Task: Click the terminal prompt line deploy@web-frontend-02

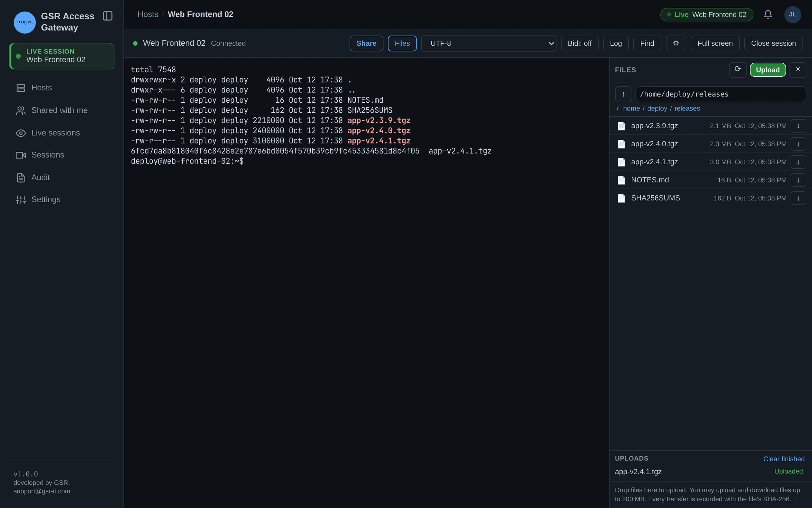Action: [187, 161]
